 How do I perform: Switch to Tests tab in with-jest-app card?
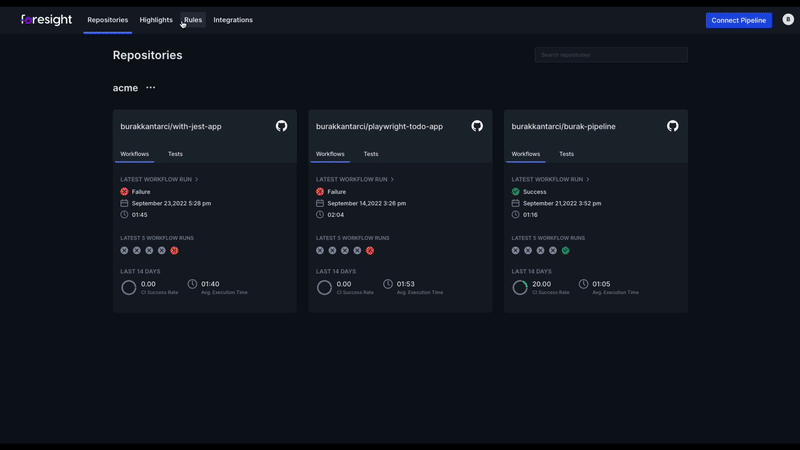[x=175, y=154]
